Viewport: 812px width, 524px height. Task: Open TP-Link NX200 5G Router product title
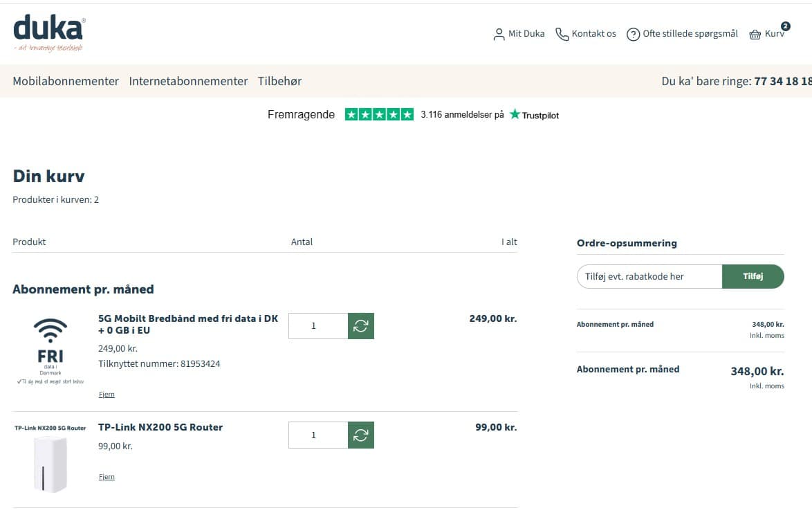(160, 427)
